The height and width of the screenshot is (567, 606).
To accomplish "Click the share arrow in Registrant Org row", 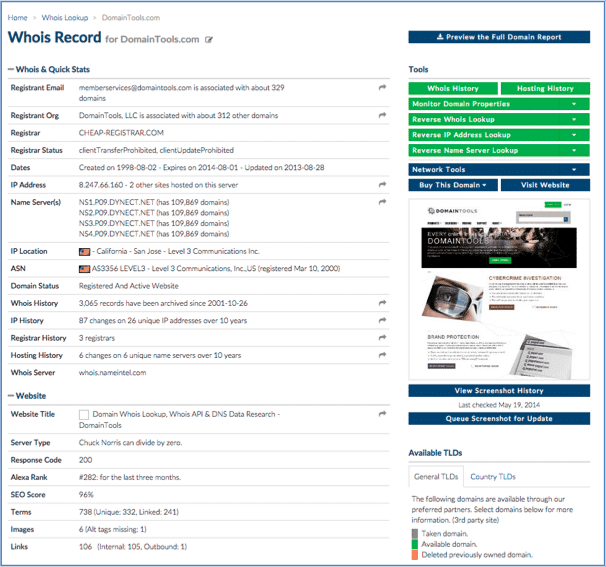I will pyautogui.click(x=382, y=115).
